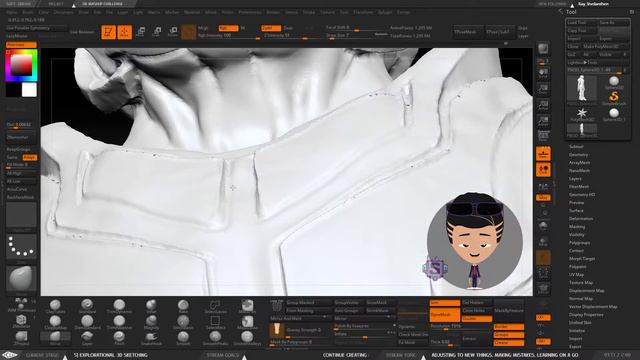Select the figure tool thumbnail in Tool palette

pyautogui.click(x=581, y=89)
